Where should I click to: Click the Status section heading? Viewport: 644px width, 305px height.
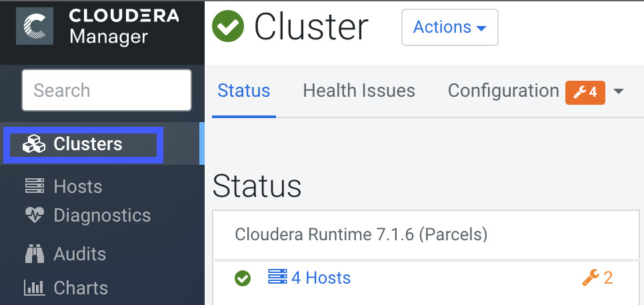click(x=257, y=186)
